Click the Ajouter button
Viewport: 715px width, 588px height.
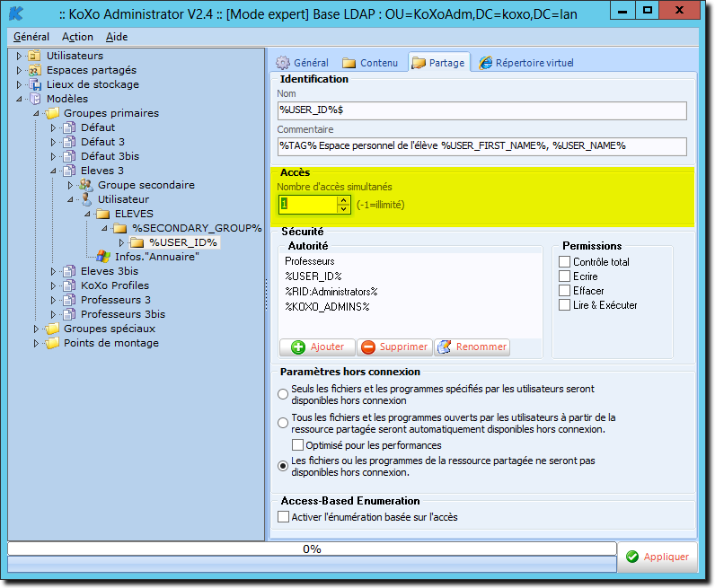pos(317,347)
